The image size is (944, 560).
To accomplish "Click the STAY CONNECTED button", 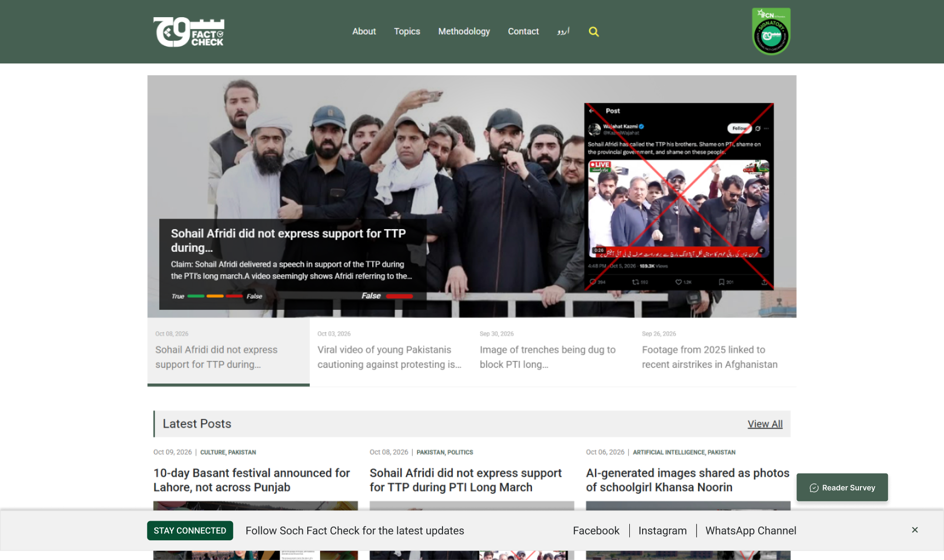I will 190,531.
